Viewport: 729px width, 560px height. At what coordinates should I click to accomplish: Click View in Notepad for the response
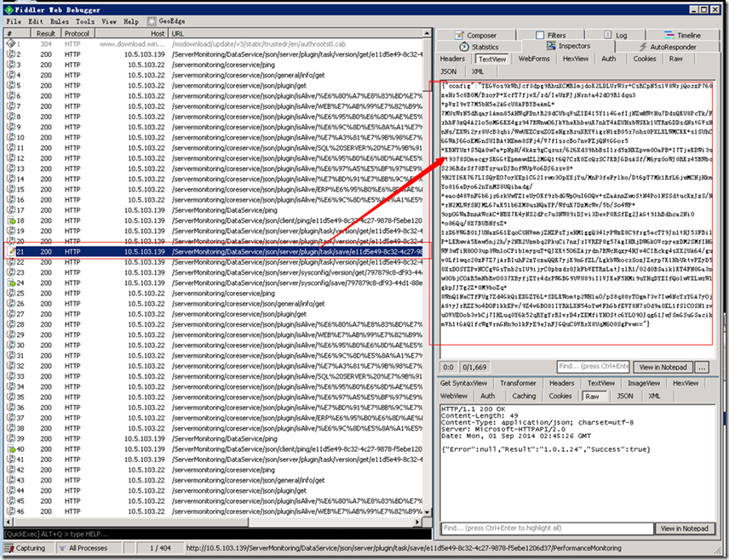(x=685, y=529)
